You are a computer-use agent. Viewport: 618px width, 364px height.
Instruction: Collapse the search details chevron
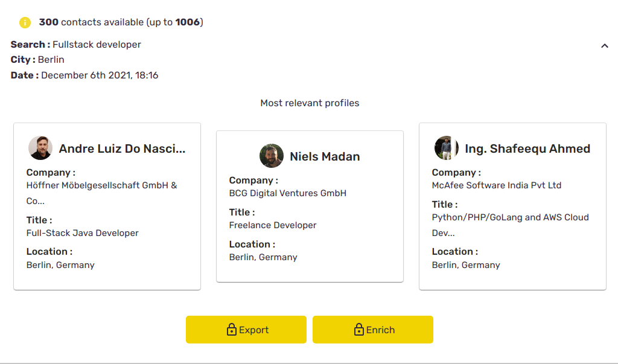[x=604, y=46]
